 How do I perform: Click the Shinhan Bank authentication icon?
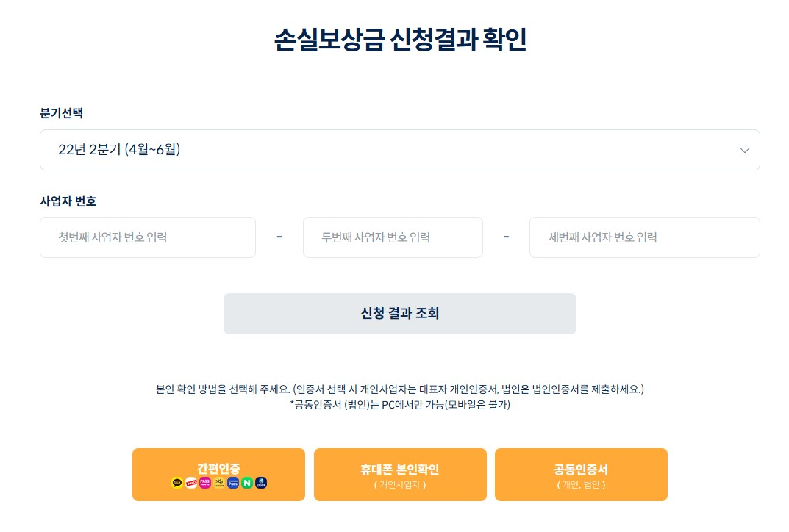click(261, 483)
